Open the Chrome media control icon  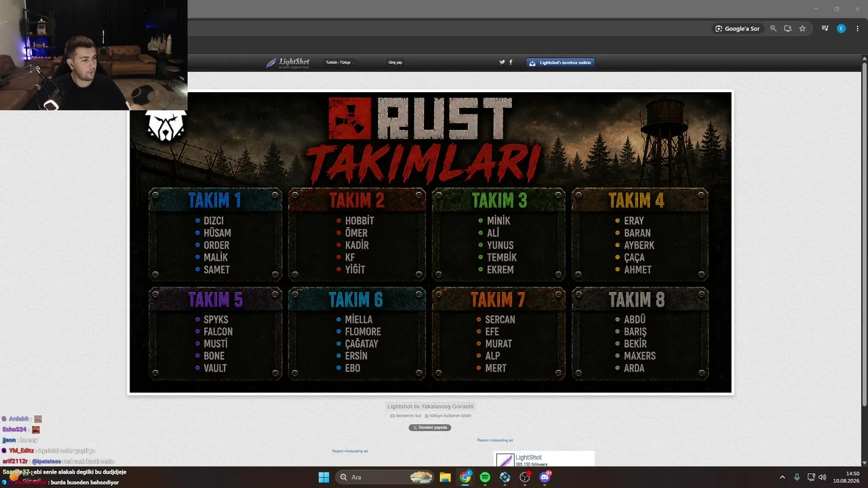[825, 28]
